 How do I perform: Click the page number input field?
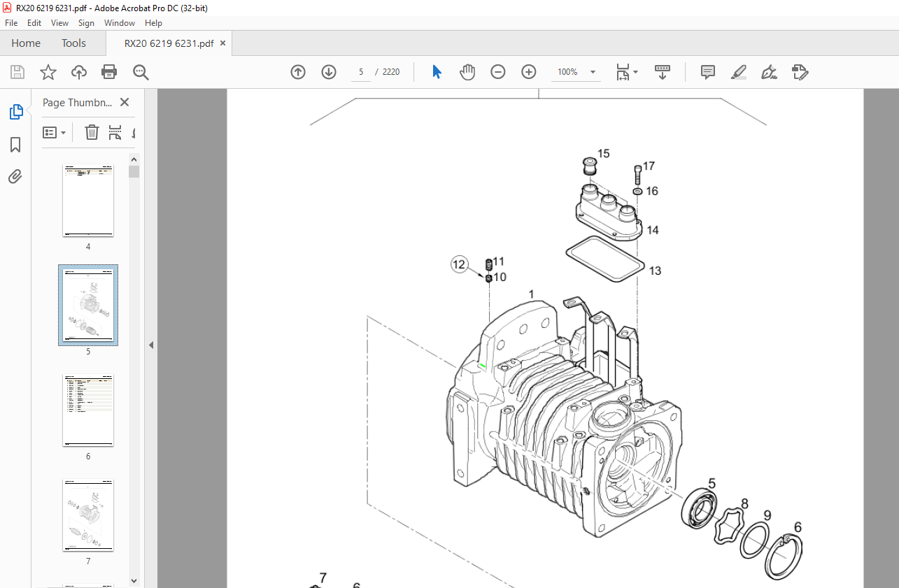[361, 72]
